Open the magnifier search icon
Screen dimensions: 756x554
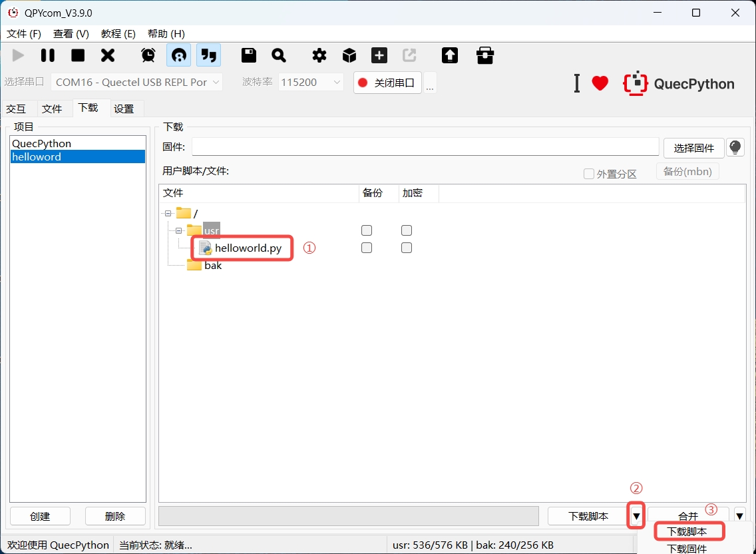279,55
